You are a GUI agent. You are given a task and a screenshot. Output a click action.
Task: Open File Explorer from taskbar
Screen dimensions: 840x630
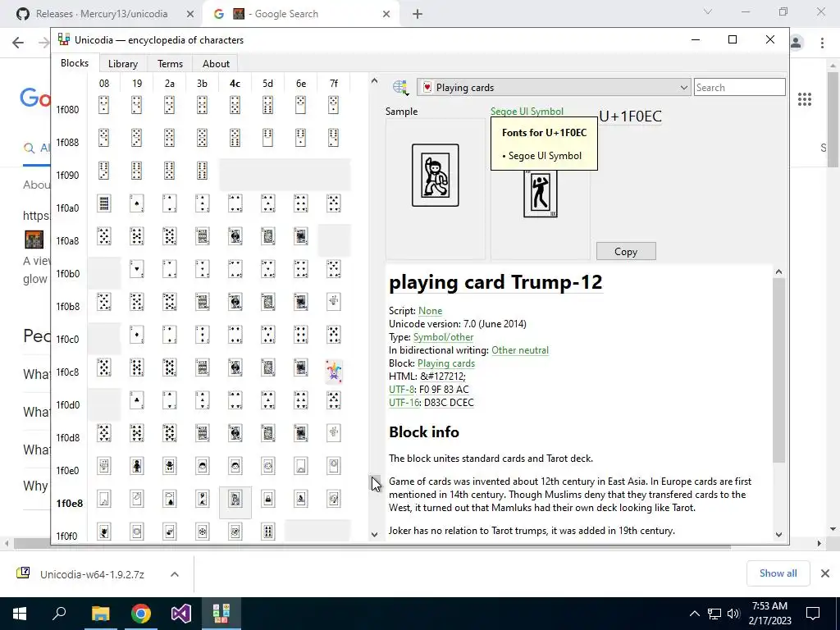[100, 614]
